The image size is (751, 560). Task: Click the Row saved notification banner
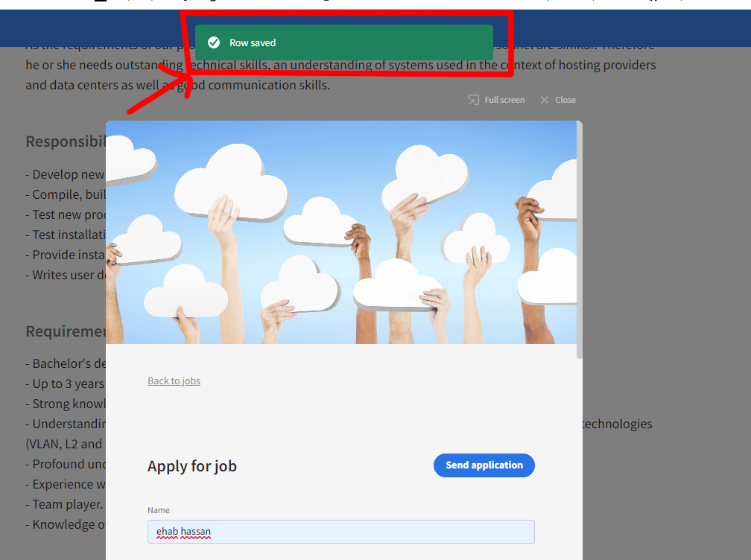[x=343, y=42]
